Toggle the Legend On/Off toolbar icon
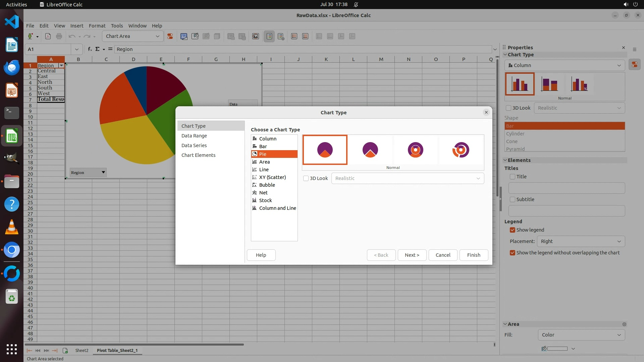Screen dimensions: 644x362 [269, 36]
